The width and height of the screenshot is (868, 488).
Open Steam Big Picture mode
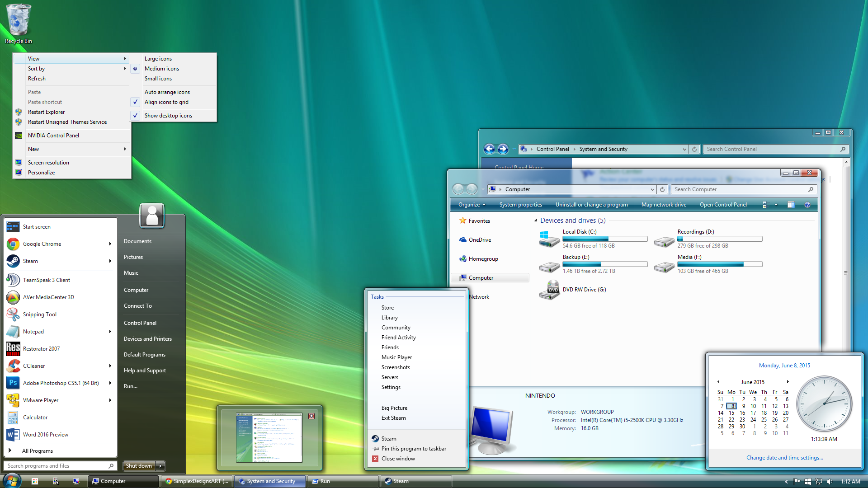coord(393,408)
